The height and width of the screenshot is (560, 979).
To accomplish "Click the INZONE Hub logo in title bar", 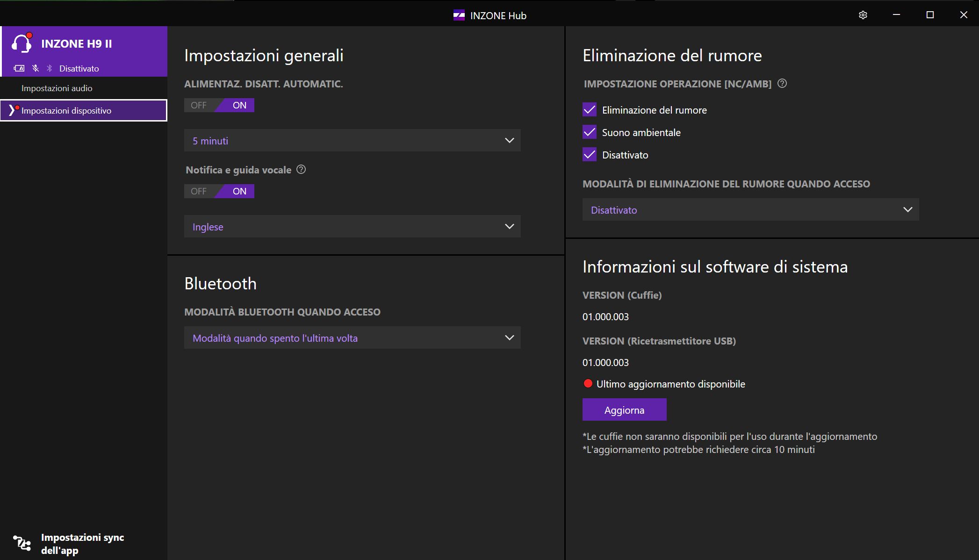I will [x=459, y=15].
